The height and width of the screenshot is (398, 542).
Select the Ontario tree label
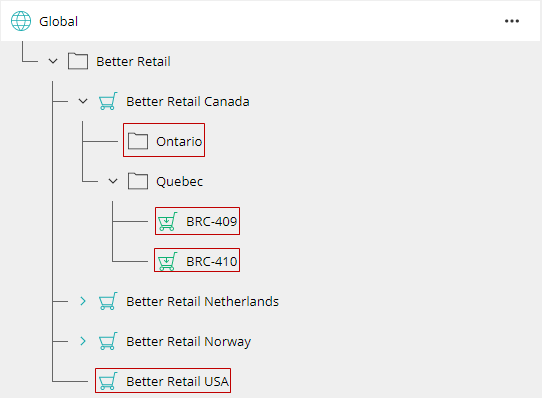[x=179, y=141]
